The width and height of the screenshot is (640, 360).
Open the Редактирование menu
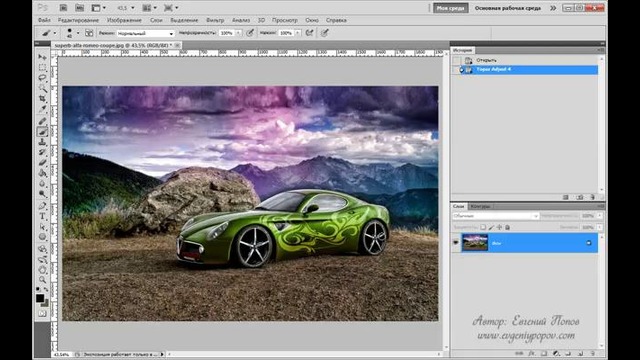coord(78,20)
